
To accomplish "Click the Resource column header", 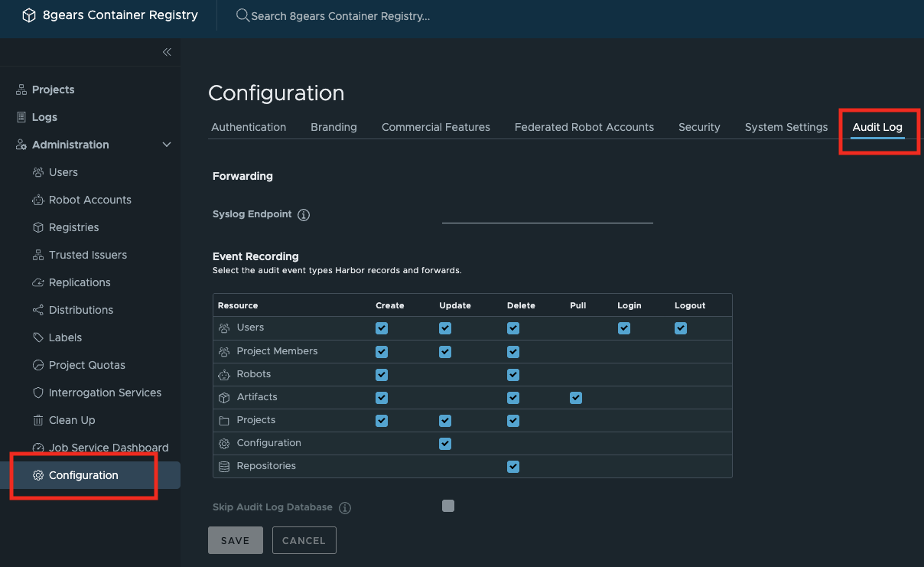I will coord(238,305).
